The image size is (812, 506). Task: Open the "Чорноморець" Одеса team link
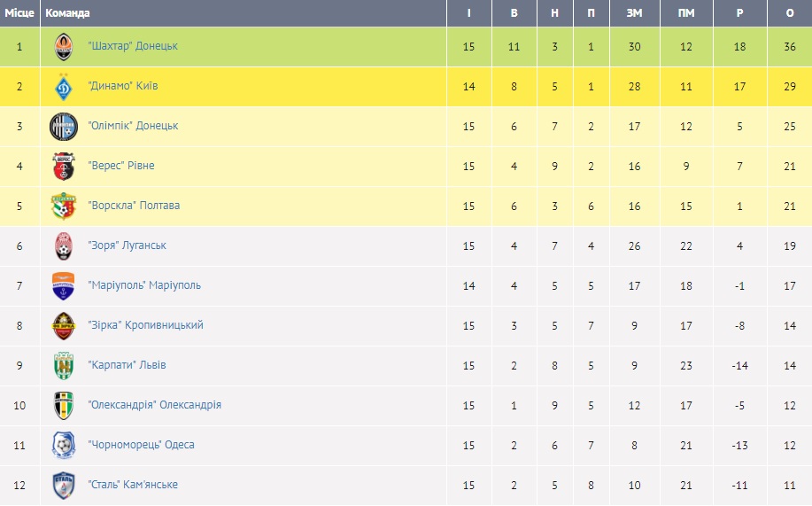tap(142, 445)
